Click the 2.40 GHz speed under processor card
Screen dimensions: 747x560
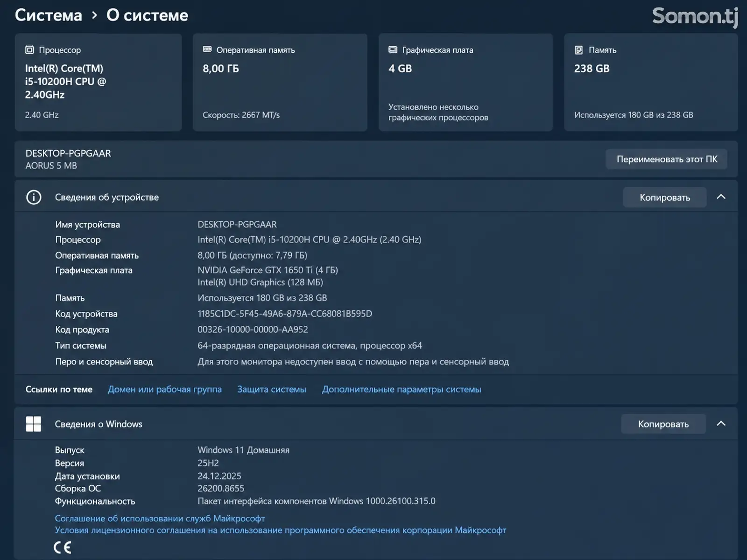[42, 115]
